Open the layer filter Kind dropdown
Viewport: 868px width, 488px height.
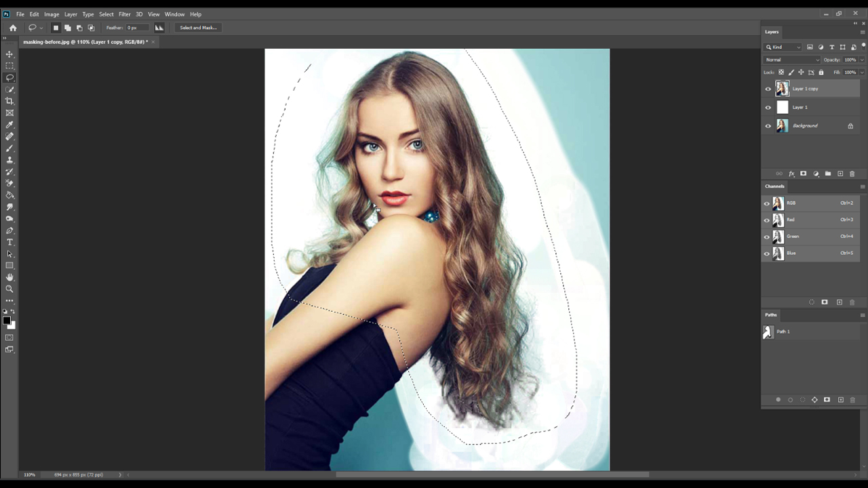pyautogui.click(x=783, y=47)
